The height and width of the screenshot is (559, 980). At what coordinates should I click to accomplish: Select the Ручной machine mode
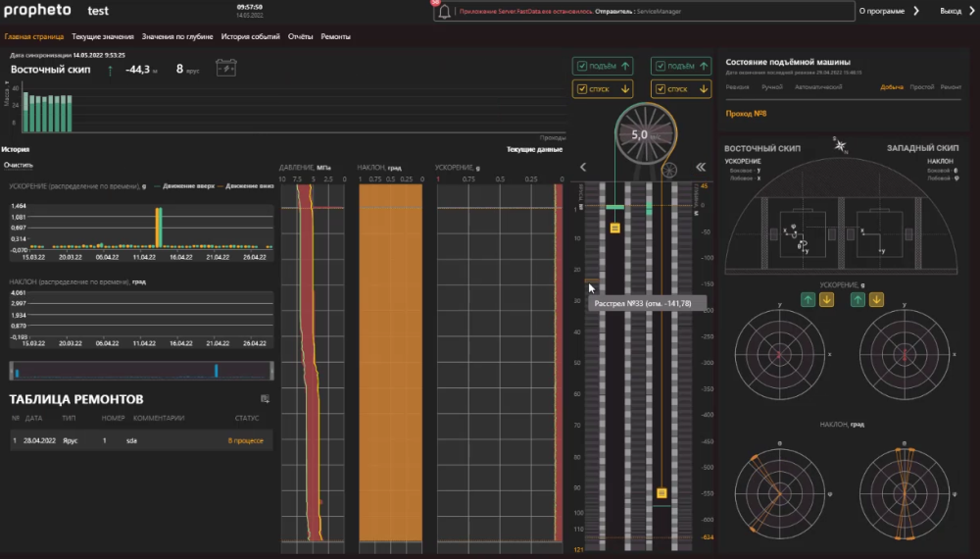coord(772,87)
